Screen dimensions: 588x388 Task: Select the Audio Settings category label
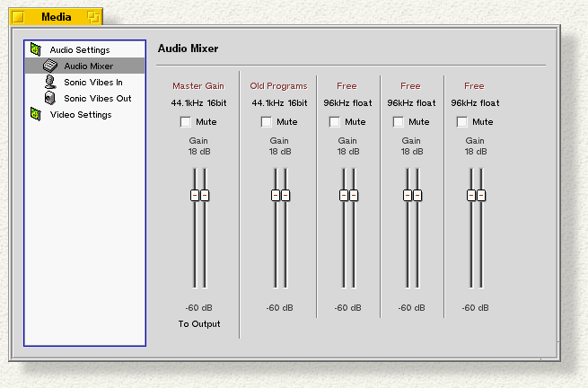pyautogui.click(x=80, y=49)
